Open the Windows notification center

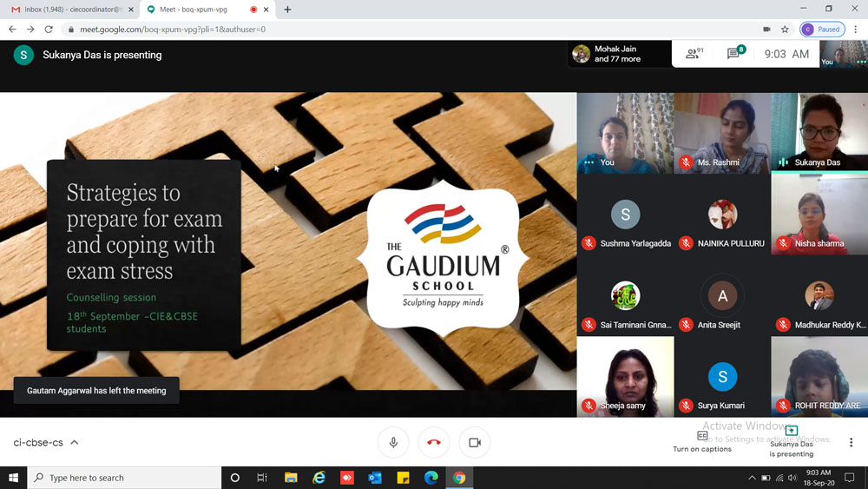pos(850,478)
